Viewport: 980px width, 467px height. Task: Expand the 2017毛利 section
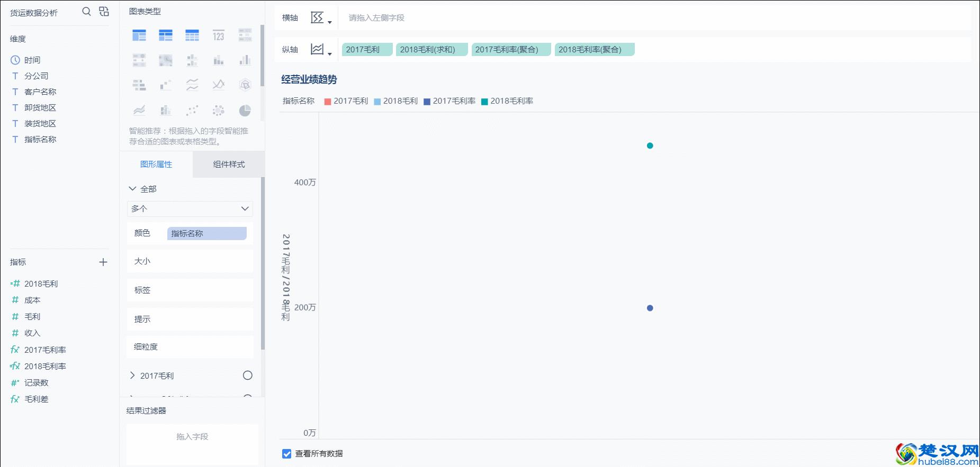click(x=132, y=376)
